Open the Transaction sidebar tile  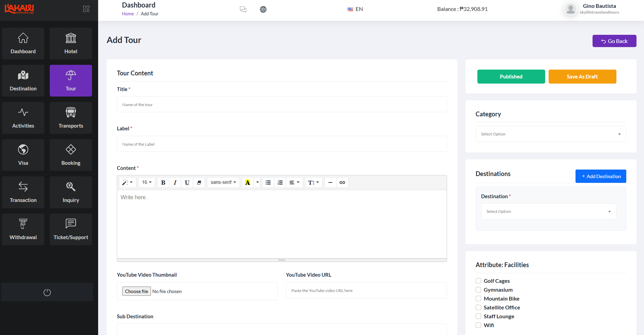click(x=23, y=192)
